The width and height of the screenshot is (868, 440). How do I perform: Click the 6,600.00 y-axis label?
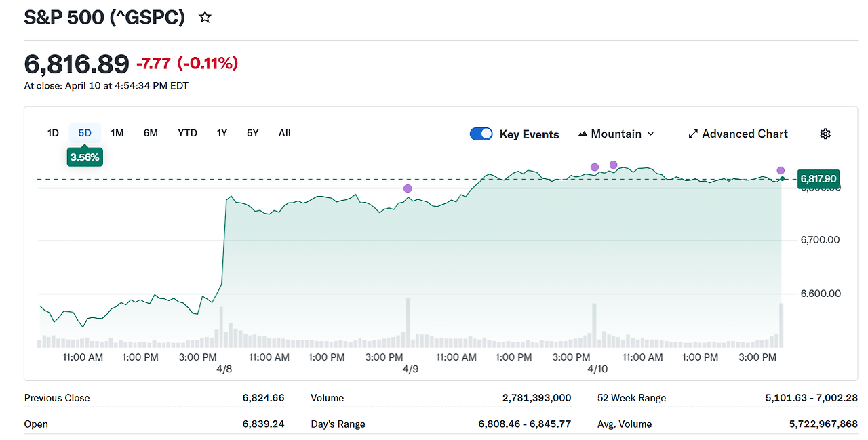(821, 294)
